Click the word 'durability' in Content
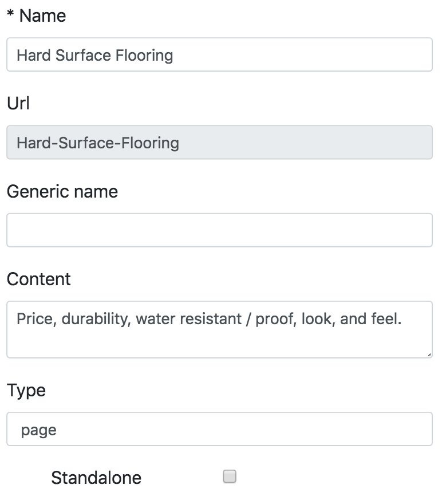This screenshot has width=442, height=504. (x=97, y=319)
